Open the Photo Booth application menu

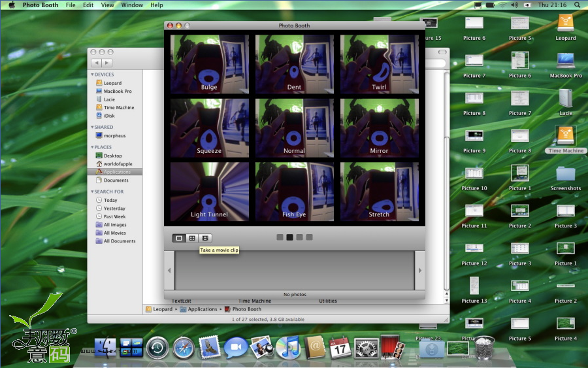coord(40,5)
